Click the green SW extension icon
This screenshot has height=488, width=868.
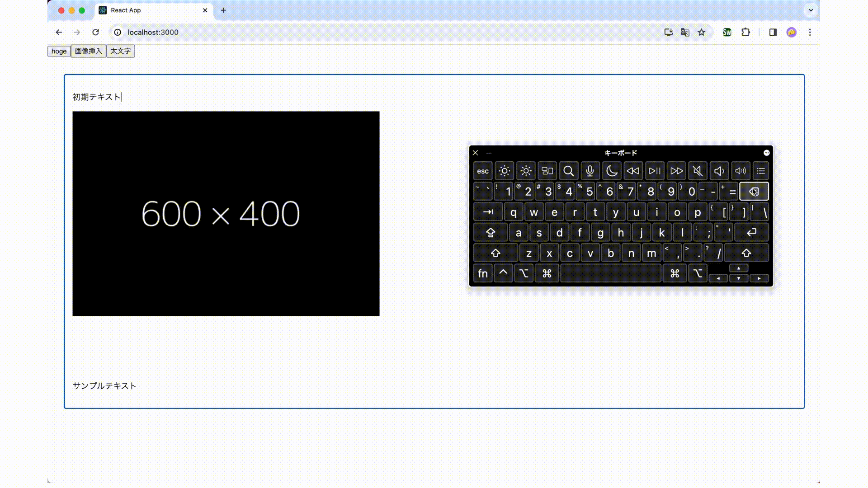727,32
